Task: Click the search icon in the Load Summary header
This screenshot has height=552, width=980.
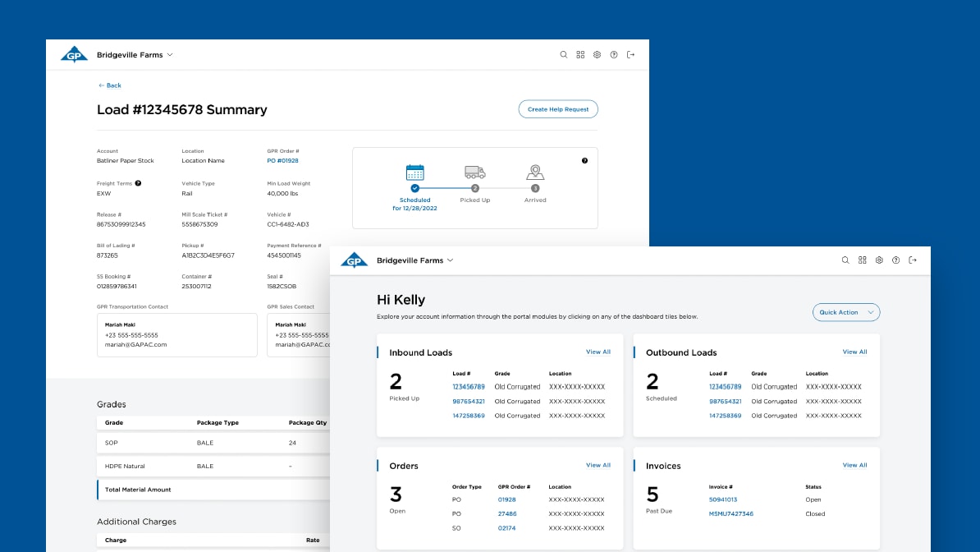Action: (x=563, y=55)
